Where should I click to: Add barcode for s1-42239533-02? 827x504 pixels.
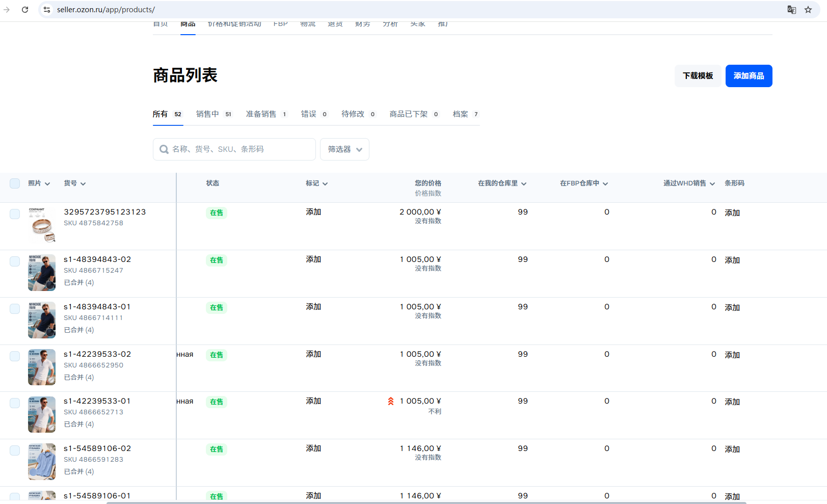732,355
